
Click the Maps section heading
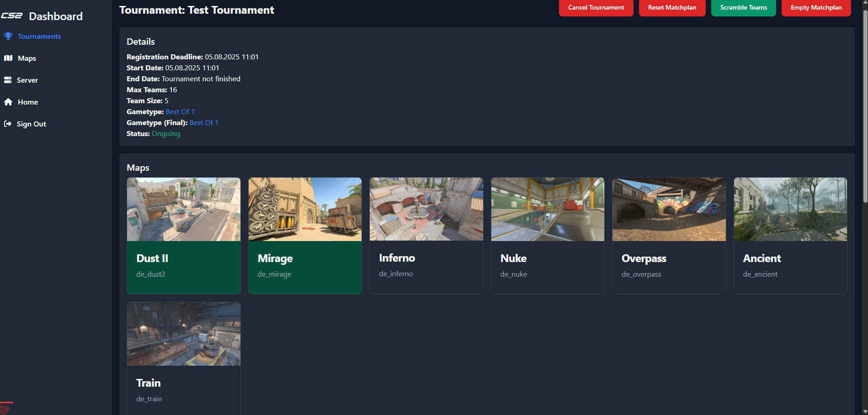138,168
